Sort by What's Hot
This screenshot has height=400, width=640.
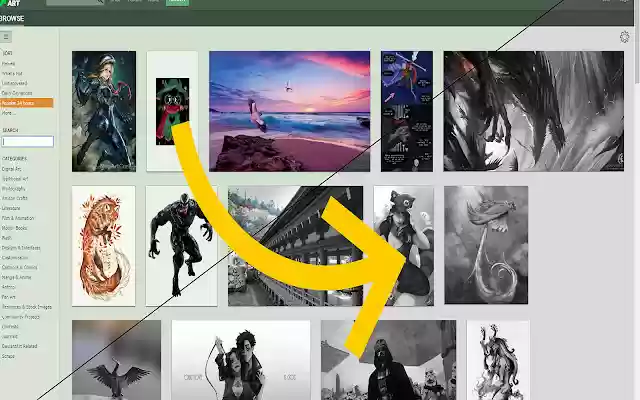pos(12,73)
